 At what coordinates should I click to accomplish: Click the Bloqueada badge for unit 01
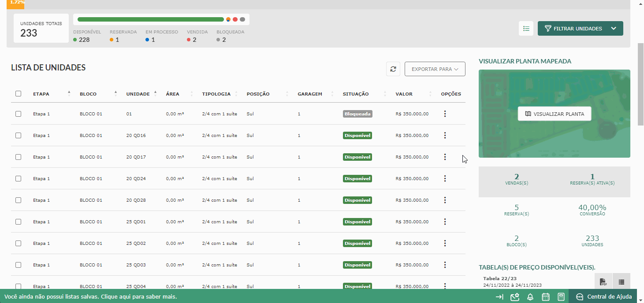358,114
